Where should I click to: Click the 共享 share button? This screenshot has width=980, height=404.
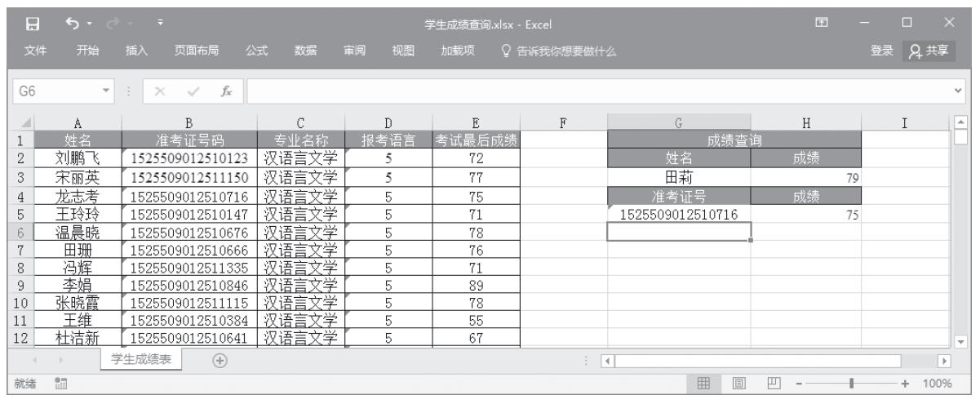coord(933,51)
